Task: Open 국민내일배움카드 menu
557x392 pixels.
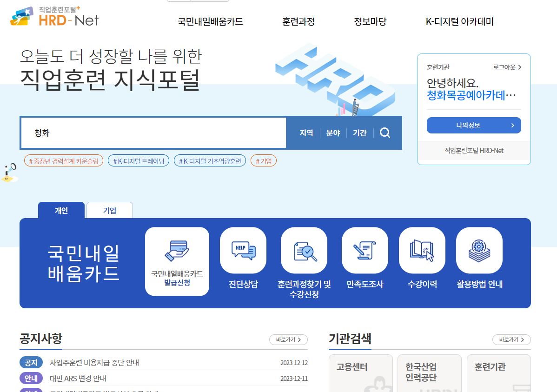Action: [x=210, y=22]
